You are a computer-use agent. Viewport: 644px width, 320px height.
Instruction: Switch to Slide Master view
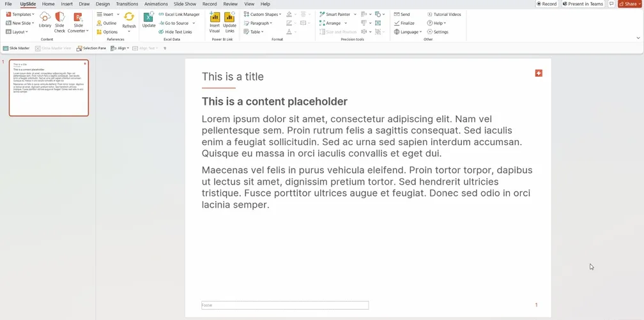17,48
